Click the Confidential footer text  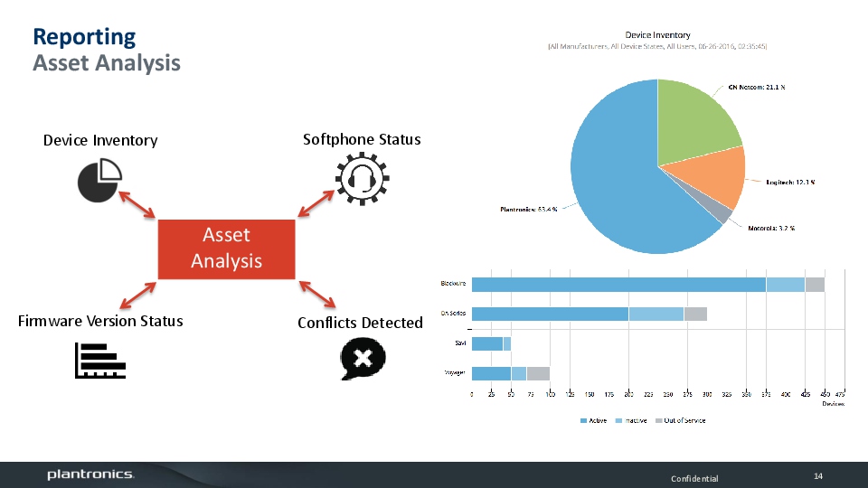click(694, 479)
